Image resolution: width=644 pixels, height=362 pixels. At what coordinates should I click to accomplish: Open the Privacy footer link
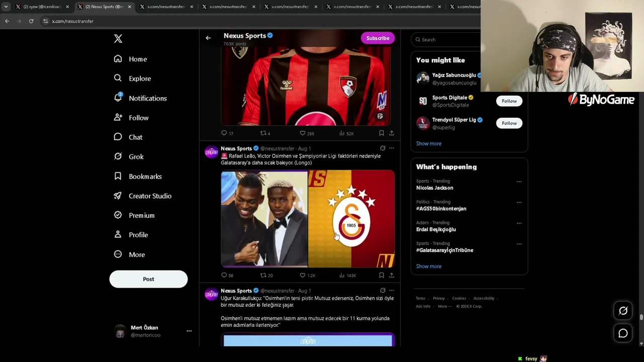439,299
